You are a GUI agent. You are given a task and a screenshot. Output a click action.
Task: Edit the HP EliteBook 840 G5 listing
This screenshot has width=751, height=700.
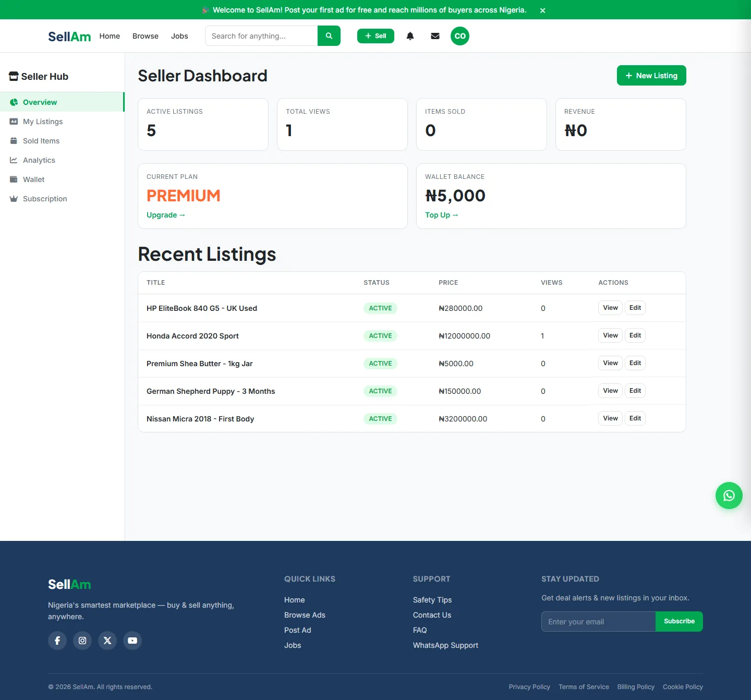click(x=635, y=308)
